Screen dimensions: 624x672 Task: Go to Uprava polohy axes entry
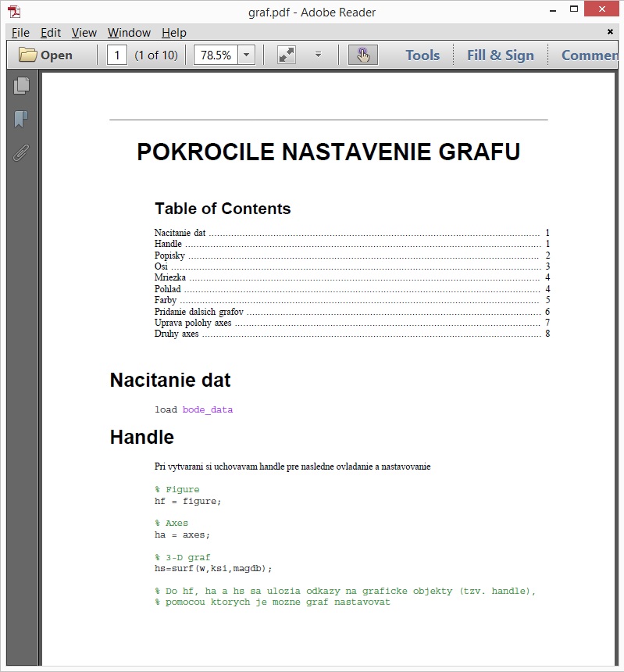click(x=352, y=323)
